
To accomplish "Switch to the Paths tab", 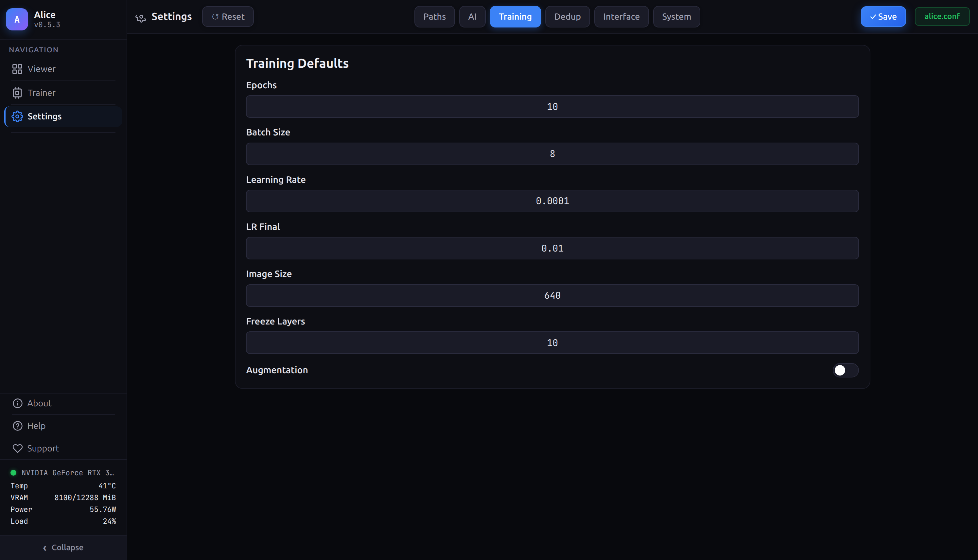I will tap(434, 17).
